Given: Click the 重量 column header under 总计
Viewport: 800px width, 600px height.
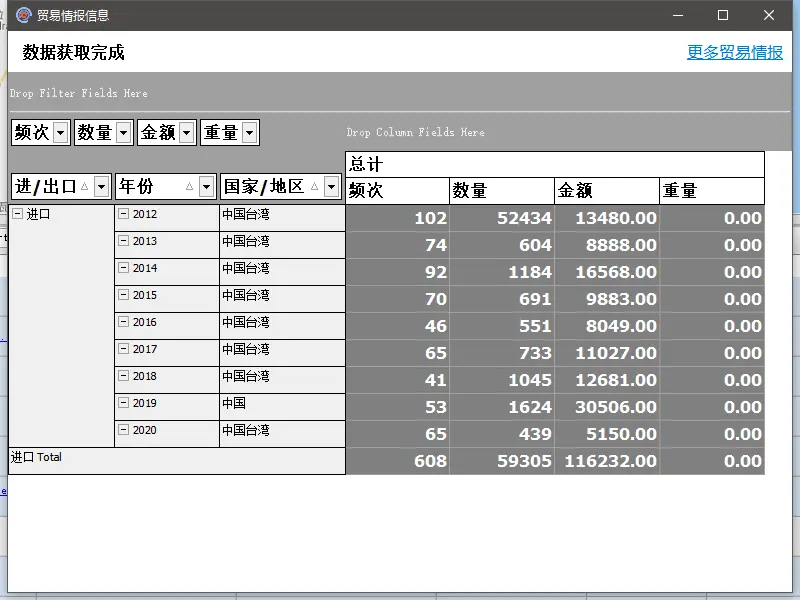Looking at the screenshot, I should click(712, 191).
